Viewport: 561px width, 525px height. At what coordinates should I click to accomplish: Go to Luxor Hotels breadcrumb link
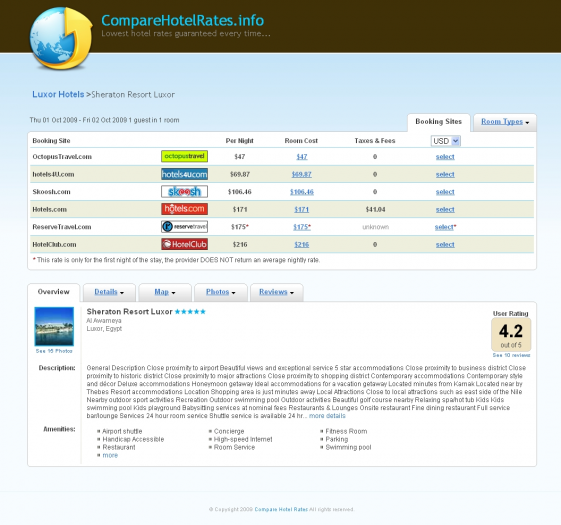pyautogui.click(x=58, y=94)
